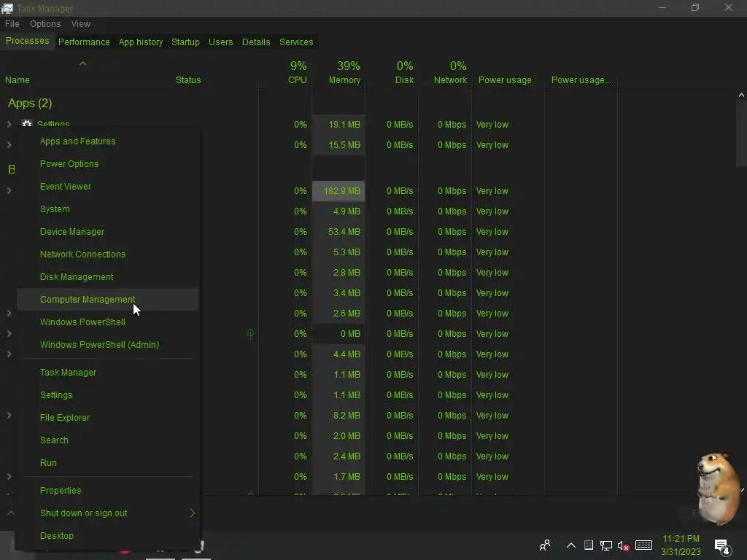This screenshot has width=747, height=560.
Task: Choose Run from the menu
Action: click(x=48, y=463)
